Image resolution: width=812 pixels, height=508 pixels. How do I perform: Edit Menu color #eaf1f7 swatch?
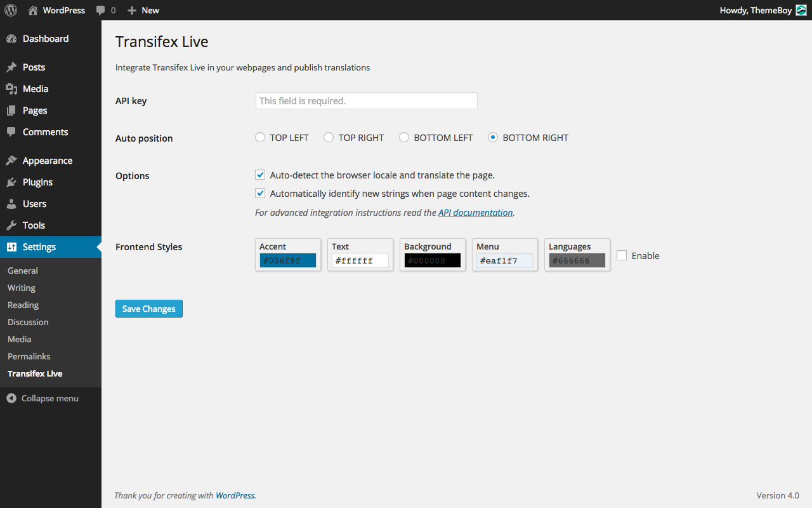505,260
